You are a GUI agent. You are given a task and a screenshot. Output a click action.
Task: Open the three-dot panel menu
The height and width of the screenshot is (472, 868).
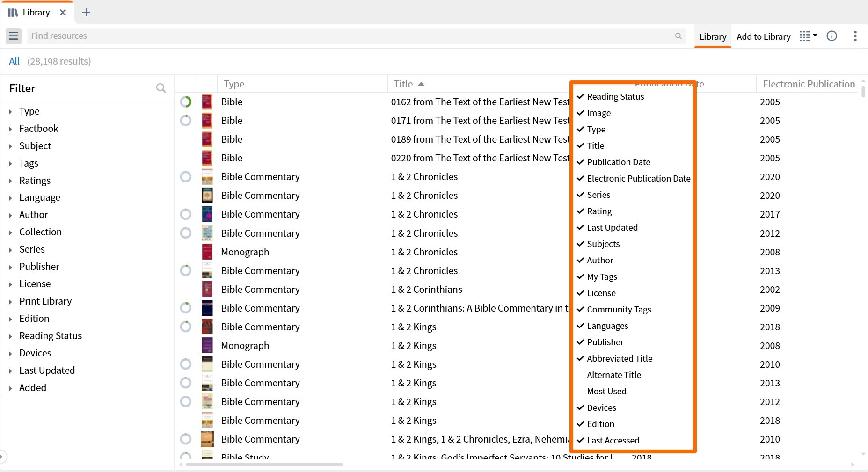[855, 36]
